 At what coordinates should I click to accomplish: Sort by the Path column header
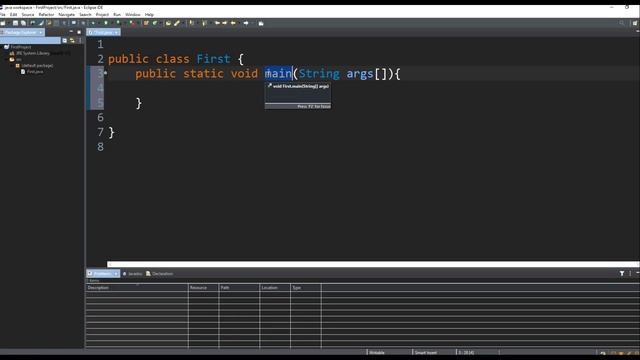click(239, 288)
